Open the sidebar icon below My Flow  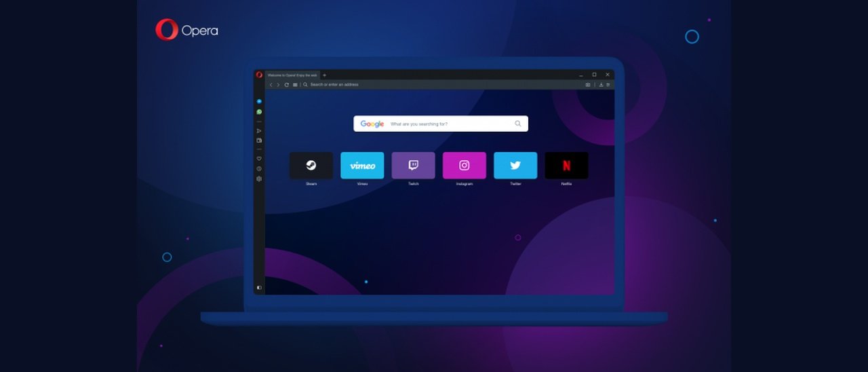click(x=259, y=141)
